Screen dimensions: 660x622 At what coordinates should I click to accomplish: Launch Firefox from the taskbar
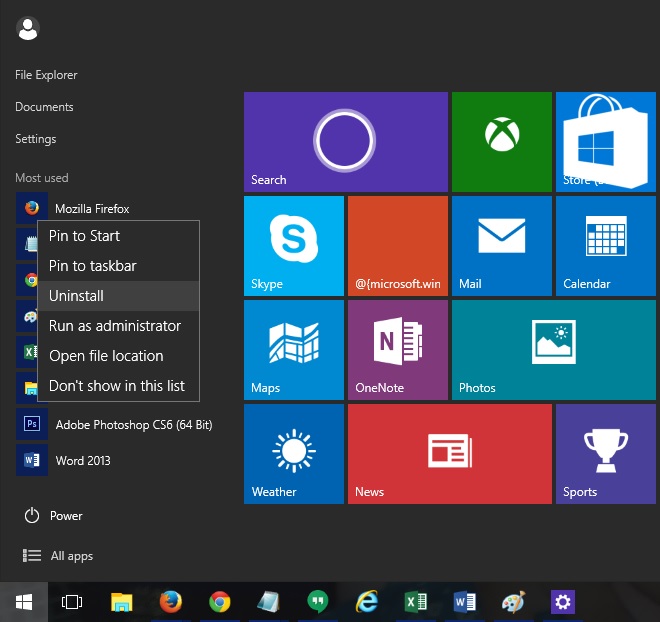(x=170, y=601)
